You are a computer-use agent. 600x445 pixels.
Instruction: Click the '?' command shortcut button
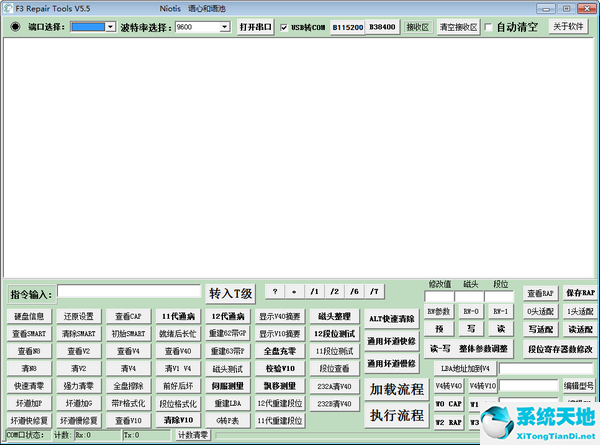point(275,291)
